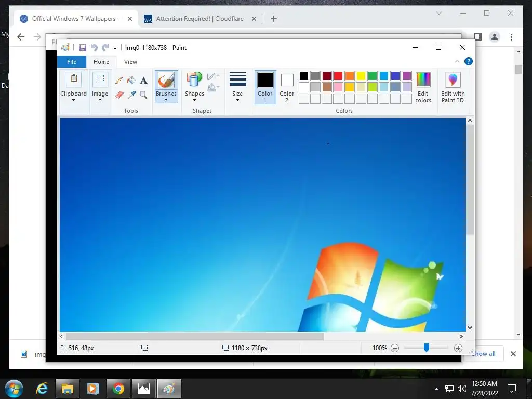Switch to Chrome from the taskbar
Image resolution: width=532 pixels, height=399 pixels.
pyautogui.click(x=118, y=389)
